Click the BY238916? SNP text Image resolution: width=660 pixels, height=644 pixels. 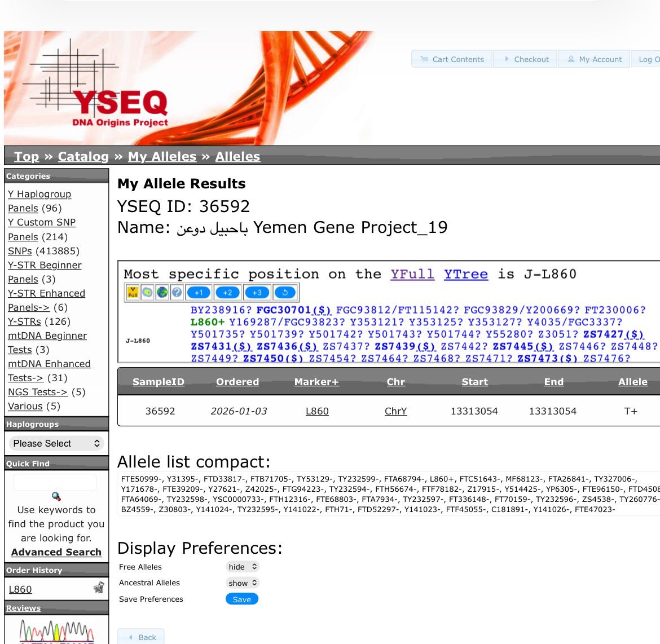coord(221,310)
